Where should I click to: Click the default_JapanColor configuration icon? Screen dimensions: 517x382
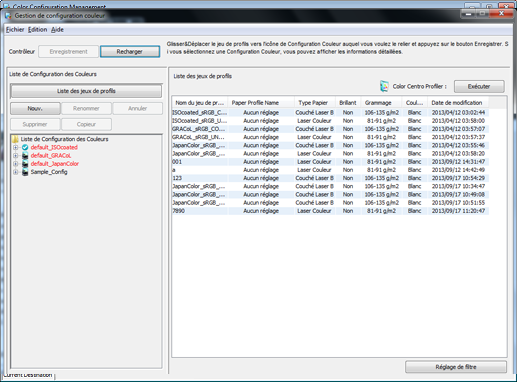pyautogui.click(x=25, y=164)
